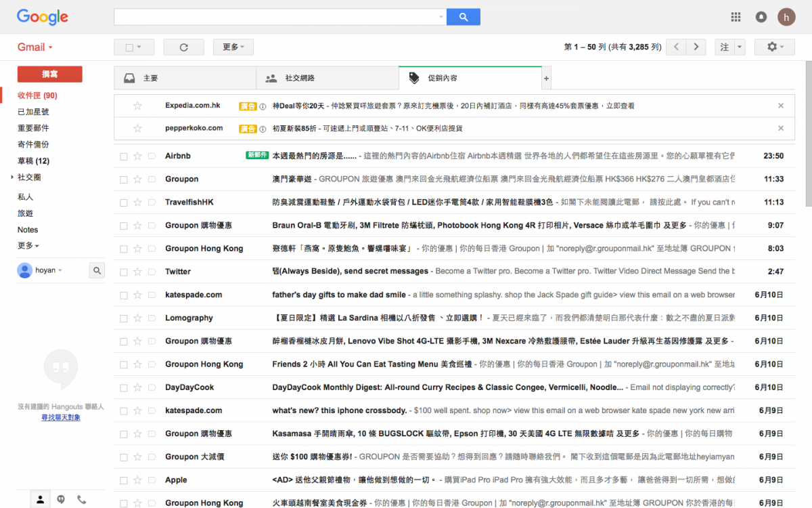
Task: Search Hangouts contacts with magnifier icon
Action: point(97,271)
